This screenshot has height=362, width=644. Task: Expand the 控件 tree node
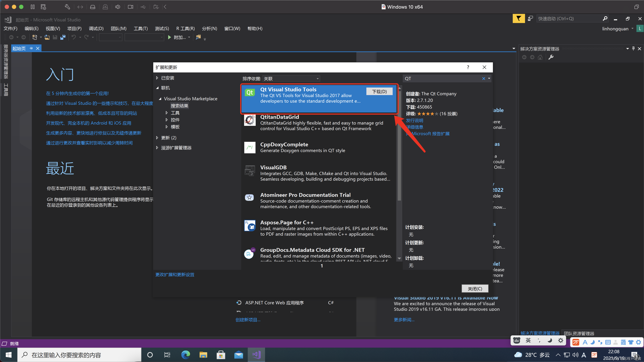(167, 120)
